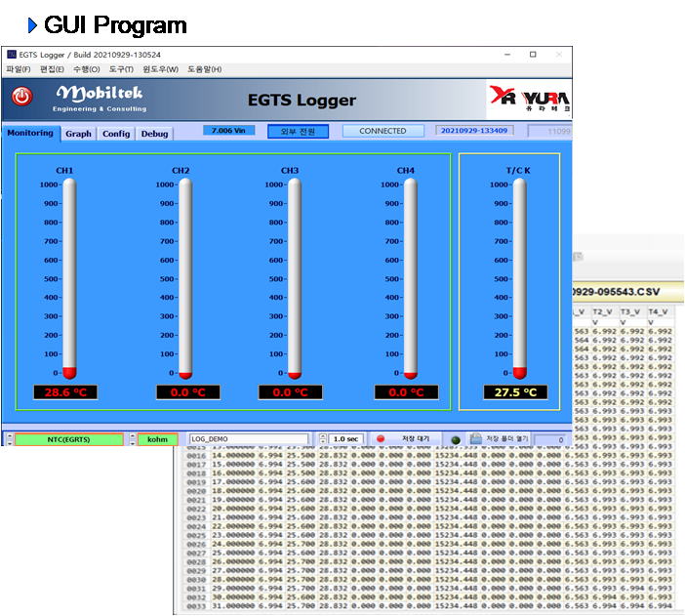
Task: Click the CH1 readout 28.6 °C
Action: (65, 392)
